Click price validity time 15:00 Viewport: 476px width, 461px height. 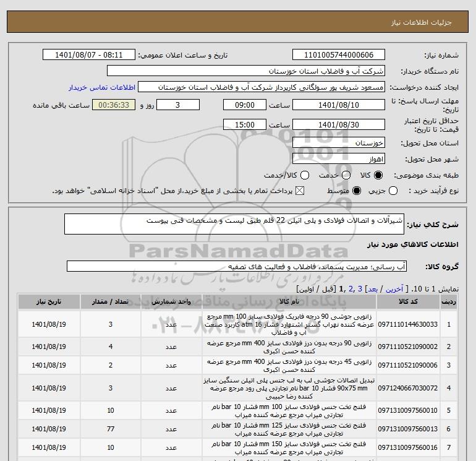[245, 124]
